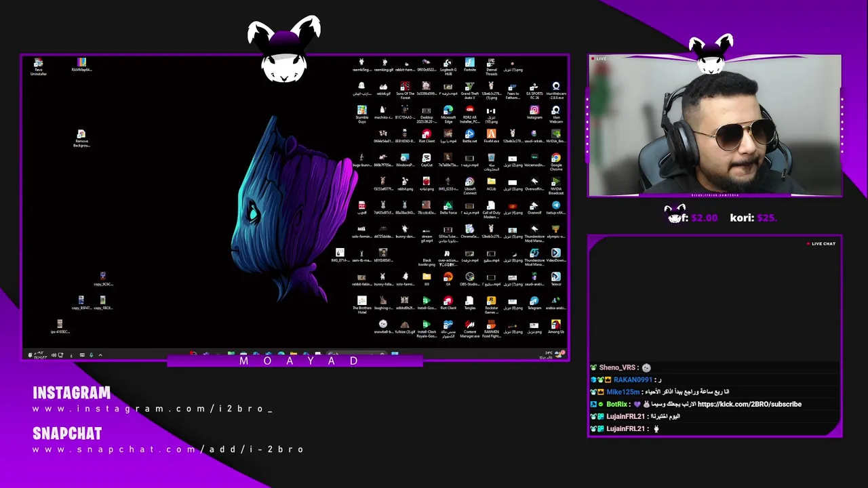Open the Battle.net desktop shortcut
Screen dimensions: 868x488
coord(469,136)
